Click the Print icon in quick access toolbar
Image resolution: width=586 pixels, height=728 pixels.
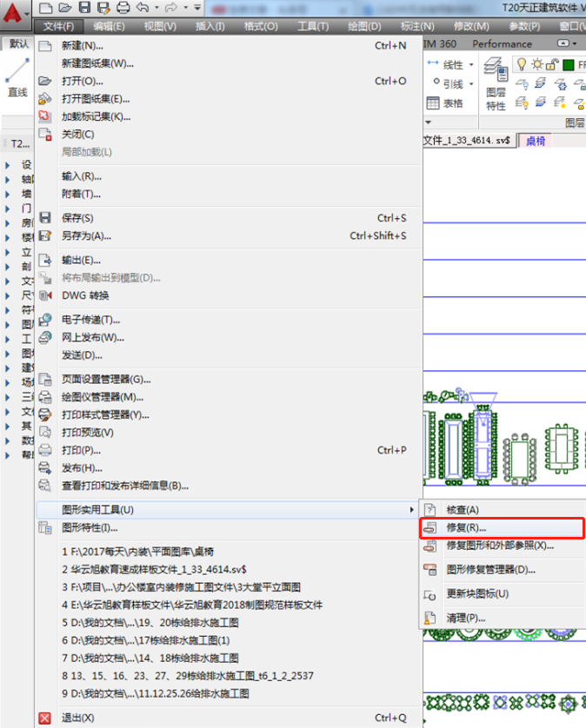[x=123, y=8]
